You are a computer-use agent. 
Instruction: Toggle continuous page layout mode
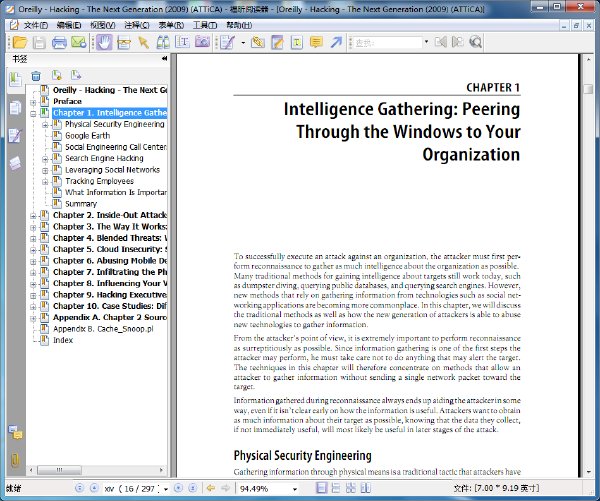point(336,488)
